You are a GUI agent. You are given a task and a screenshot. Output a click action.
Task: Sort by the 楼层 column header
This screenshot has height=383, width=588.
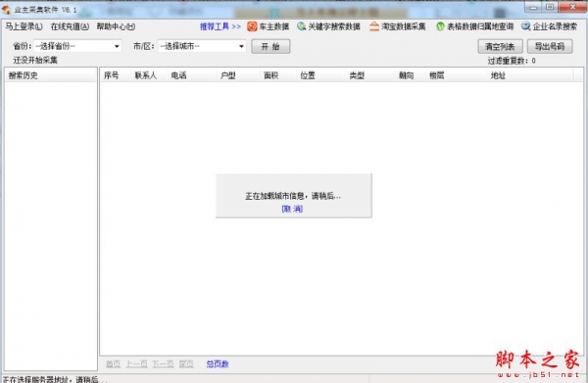pos(457,75)
